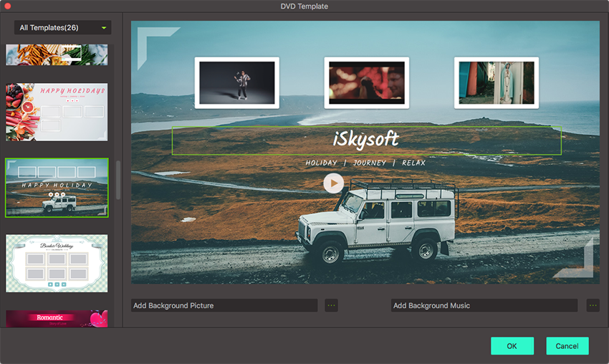
Task: Click the Cancel button
Action: click(x=567, y=346)
